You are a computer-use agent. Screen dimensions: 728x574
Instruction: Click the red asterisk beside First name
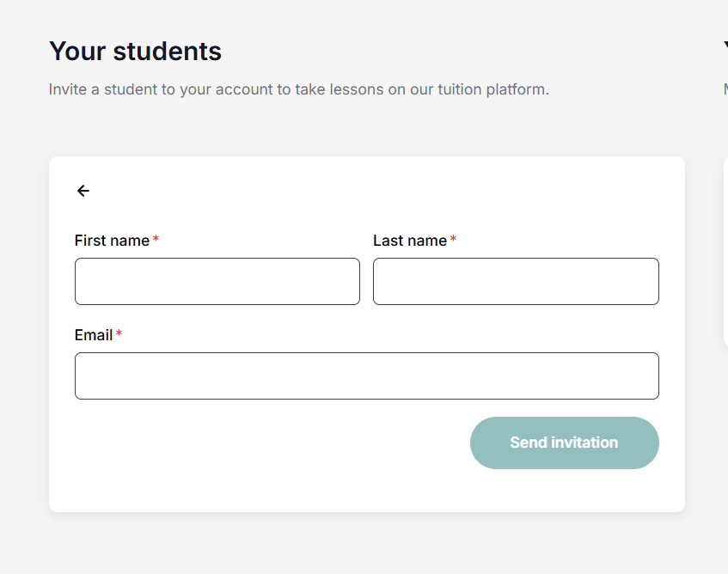(156, 241)
